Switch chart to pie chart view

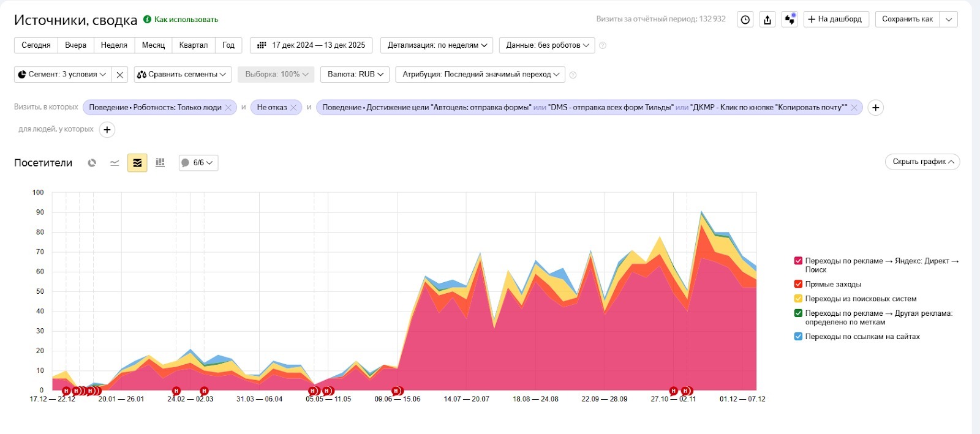[92, 163]
